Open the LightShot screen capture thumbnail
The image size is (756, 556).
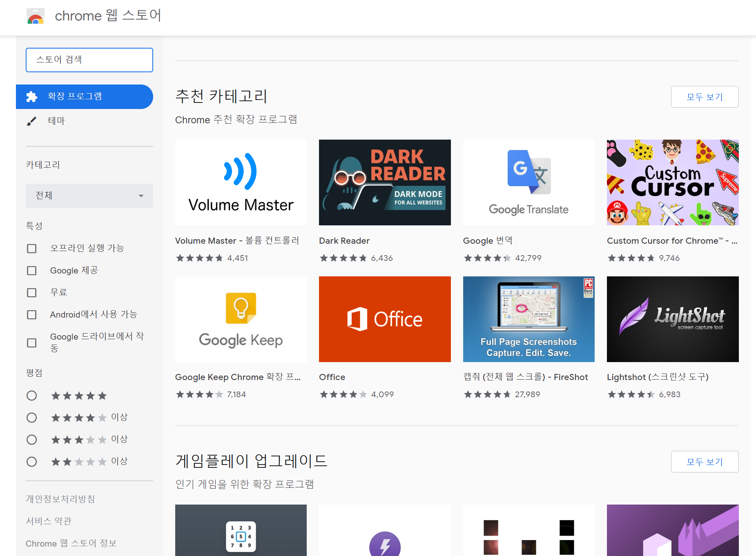click(x=673, y=319)
